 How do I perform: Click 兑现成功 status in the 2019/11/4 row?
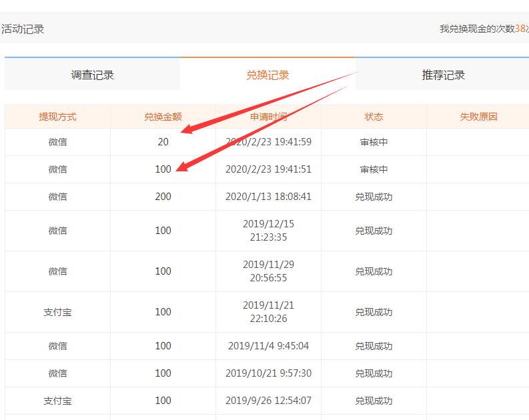[x=374, y=346]
